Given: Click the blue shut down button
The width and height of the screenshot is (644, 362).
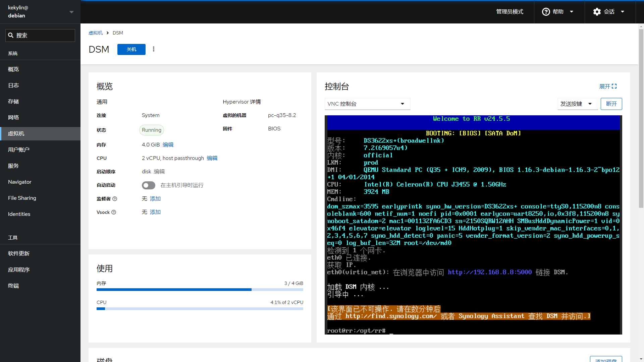Looking at the screenshot, I should click(x=131, y=49).
